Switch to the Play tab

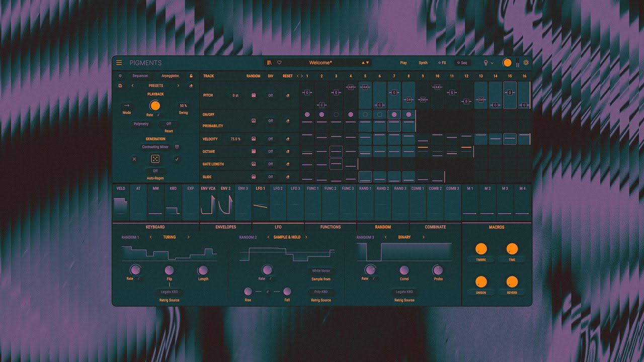pyautogui.click(x=404, y=63)
